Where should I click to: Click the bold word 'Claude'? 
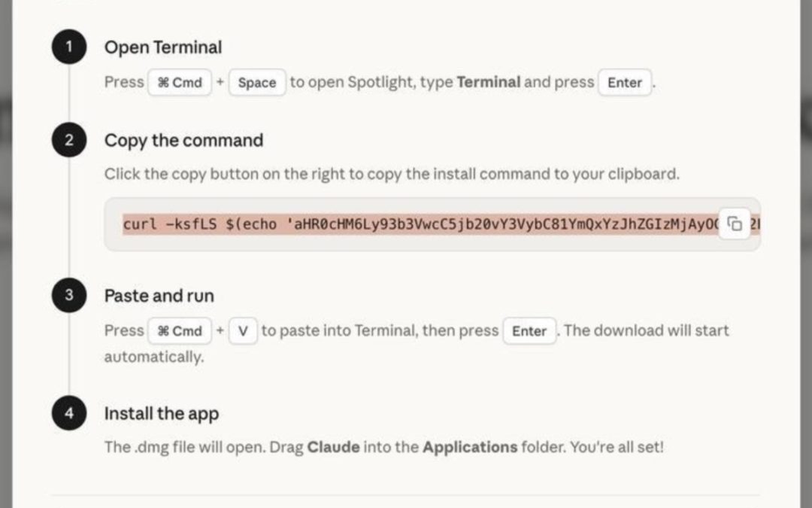tap(334, 447)
